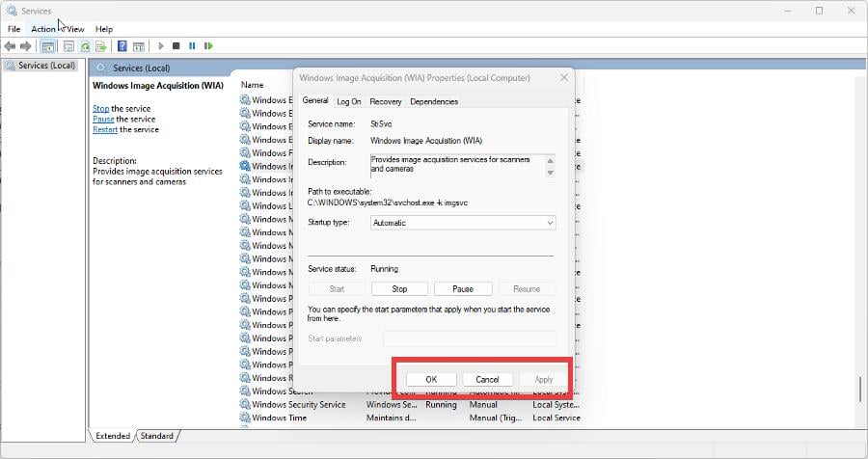
Task: Click the Pause Service icon in the toolbar
Action: tap(192, 46)
